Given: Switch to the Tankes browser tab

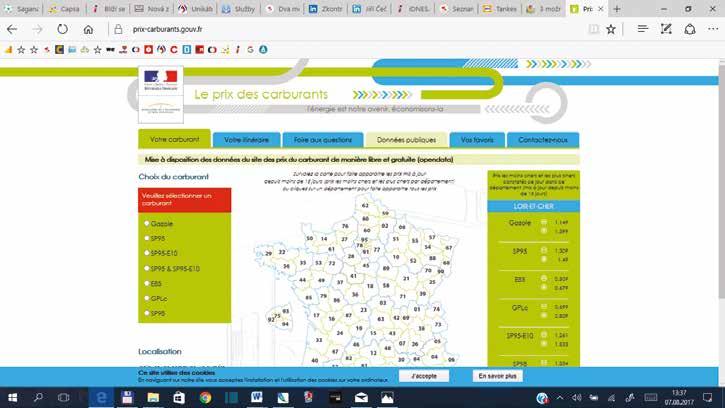Looking at the screenshot, I should coord(499,9).
